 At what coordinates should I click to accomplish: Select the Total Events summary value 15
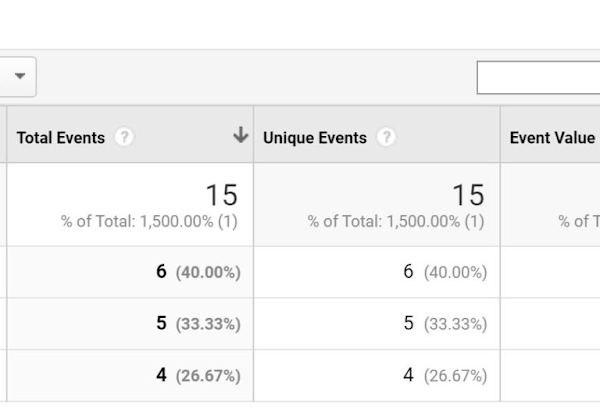coord(221,194)
